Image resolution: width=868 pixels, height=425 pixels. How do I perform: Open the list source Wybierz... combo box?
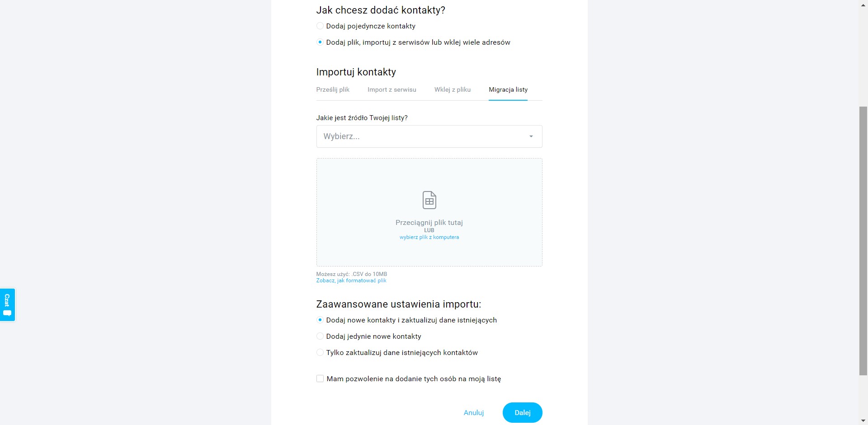click(x=429, y=136)
